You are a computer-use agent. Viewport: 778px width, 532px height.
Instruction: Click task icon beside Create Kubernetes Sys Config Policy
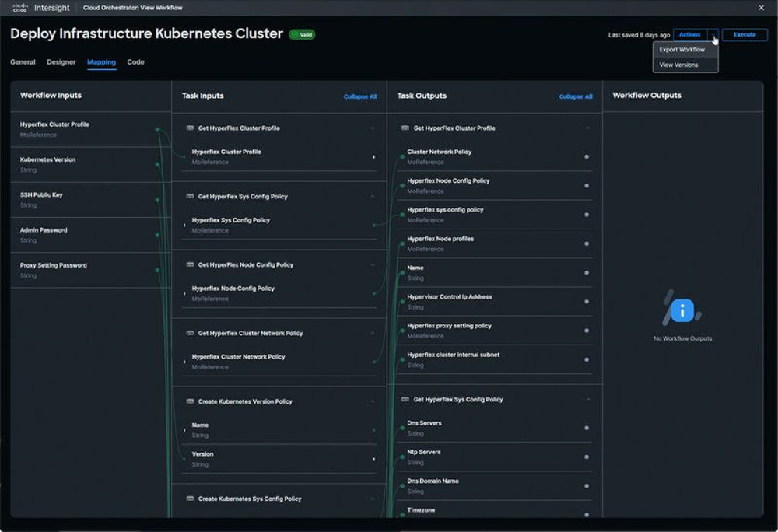(x=190, y=499)
